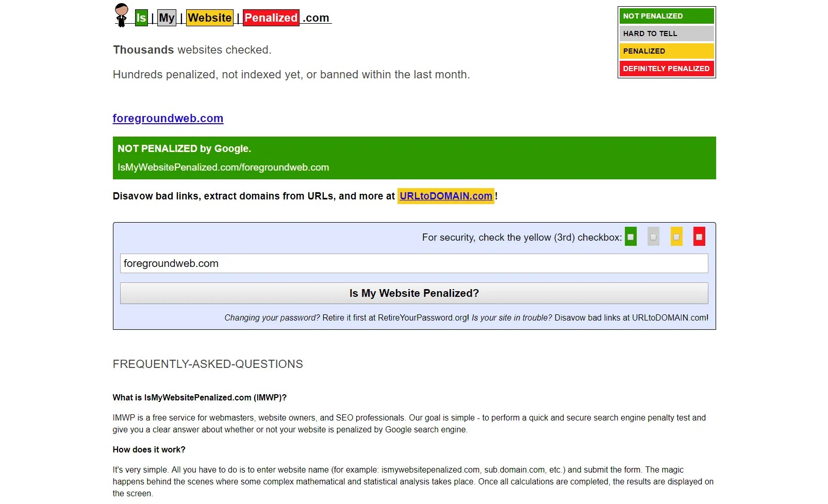Check the yellow (3rd) security checkbox
Viewport: 828px width, 504px height.
[x=676, y=237]
